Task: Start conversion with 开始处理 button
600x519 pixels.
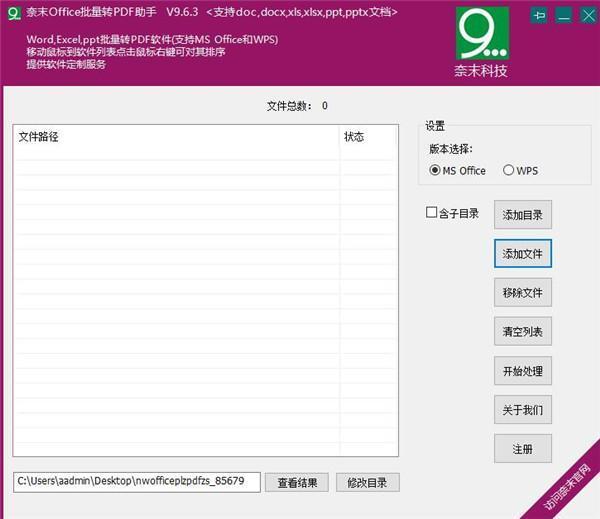Action: (x=523, y=371)
